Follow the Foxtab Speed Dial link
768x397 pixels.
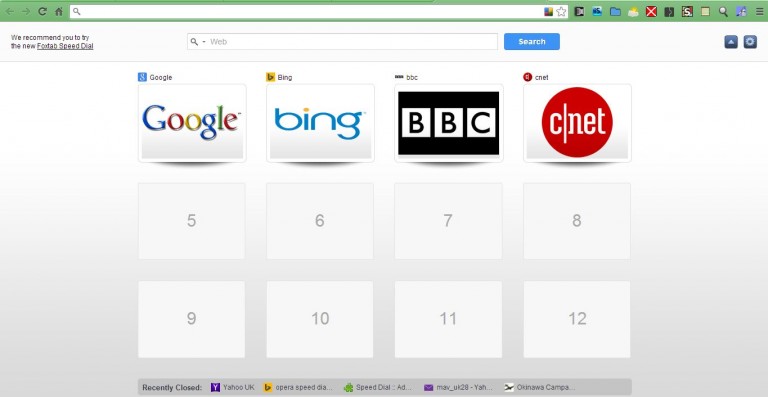point(65,46)
